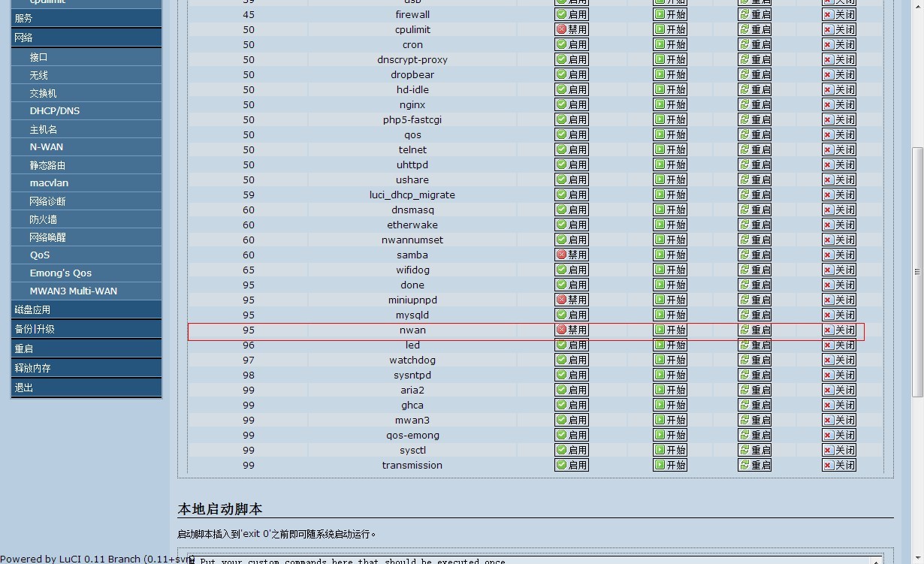Toggle the transmission enabled (启用) button
The height and width of the screenshot is (564, 924).
tap(572, 465)
